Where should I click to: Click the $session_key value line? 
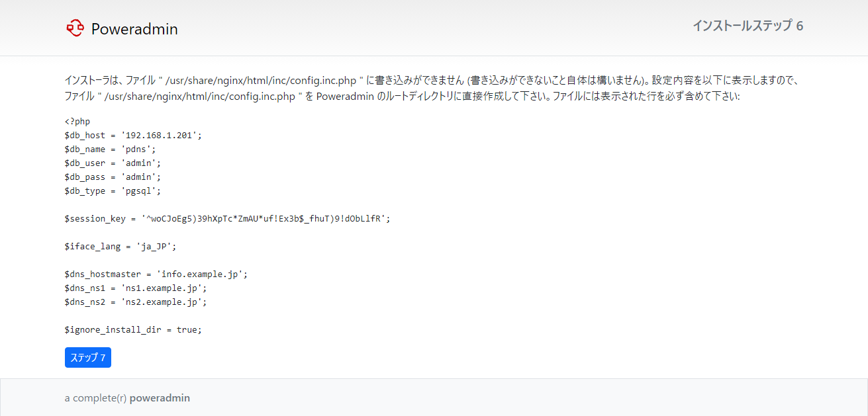(227, 218)
